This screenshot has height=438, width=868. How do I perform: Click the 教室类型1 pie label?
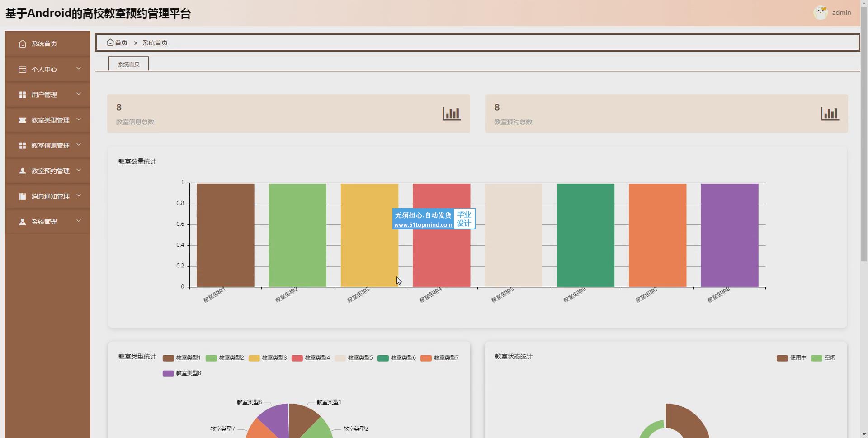point(329,402)
